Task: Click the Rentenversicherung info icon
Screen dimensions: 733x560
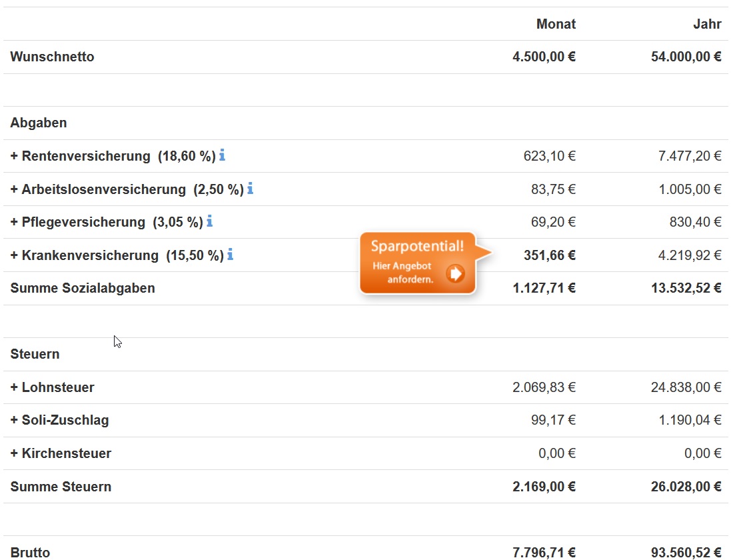Action: click(223, 155)
